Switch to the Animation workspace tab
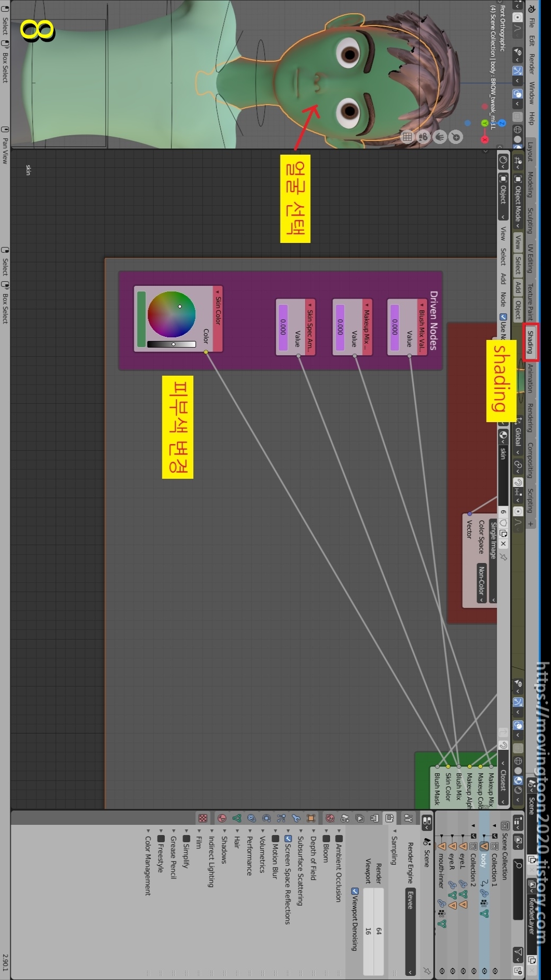The height and width of the screenshot is (980, 551). point(530,378)
